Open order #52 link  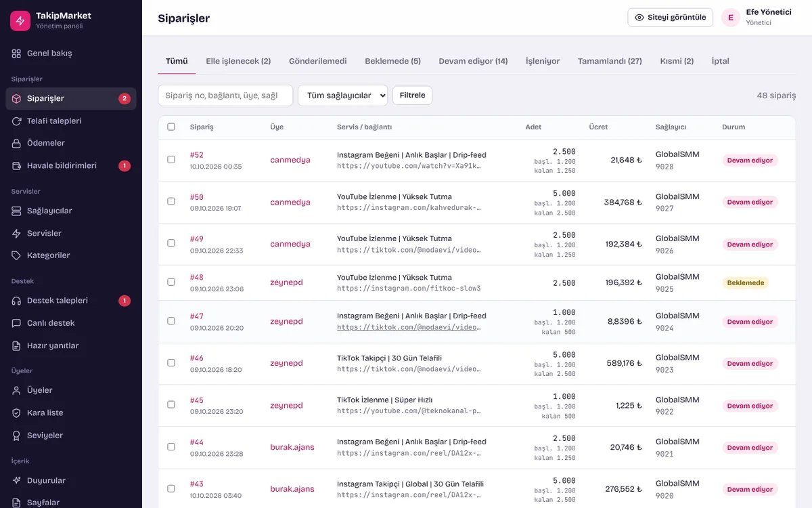point(197,155)
